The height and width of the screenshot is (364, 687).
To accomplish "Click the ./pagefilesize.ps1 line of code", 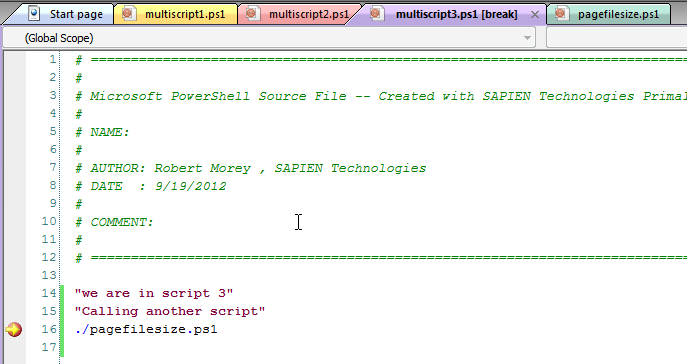I will pos(146,329).
